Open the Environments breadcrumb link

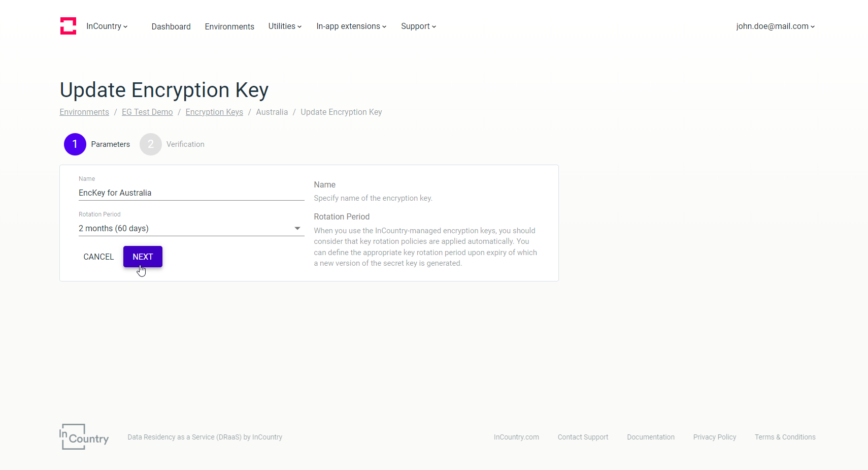click(84, 112)
